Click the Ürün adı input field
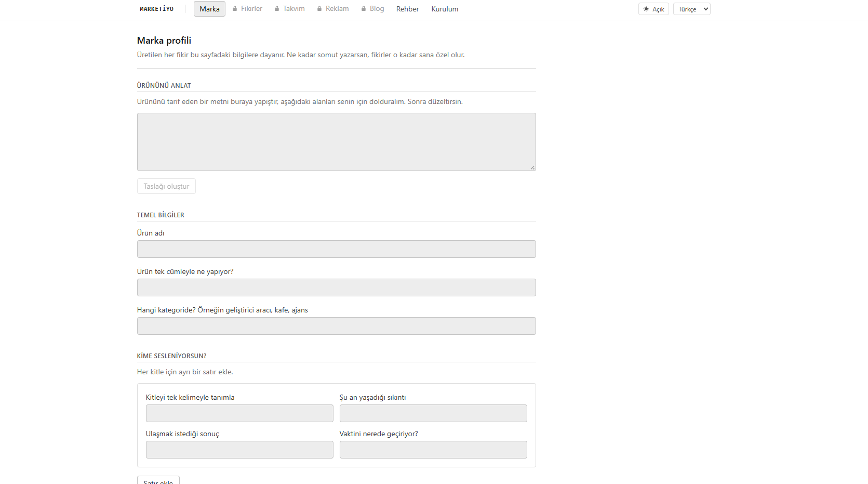868x484 pixels. pos(337,249)
